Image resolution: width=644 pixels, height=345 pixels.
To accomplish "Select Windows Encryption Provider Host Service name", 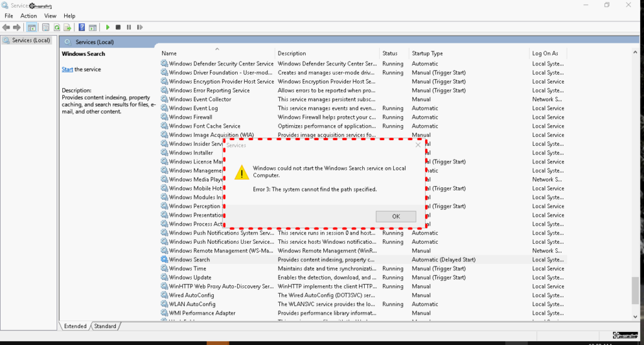I will click(x=221, y=81).
